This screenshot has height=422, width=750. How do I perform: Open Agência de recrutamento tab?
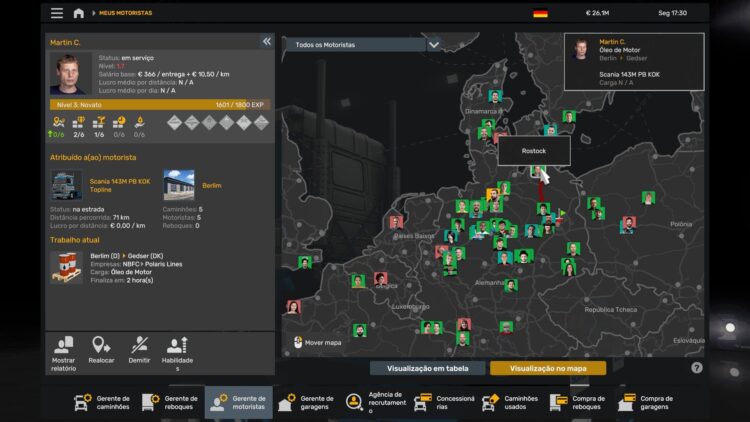(376, 402)
